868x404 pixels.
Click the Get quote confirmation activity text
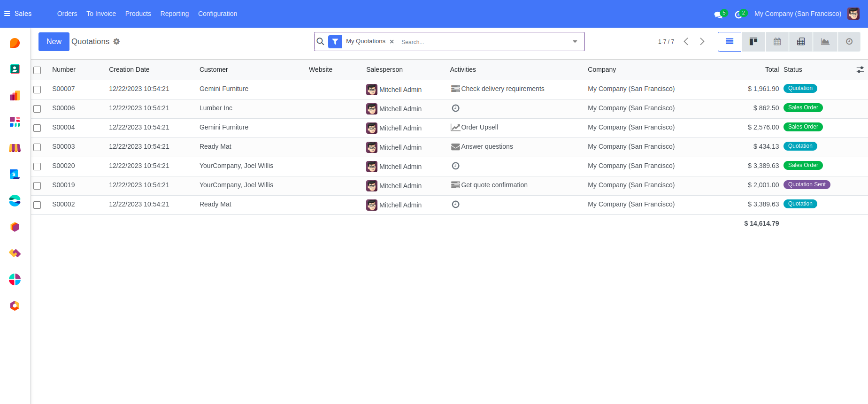coord(494,185)
